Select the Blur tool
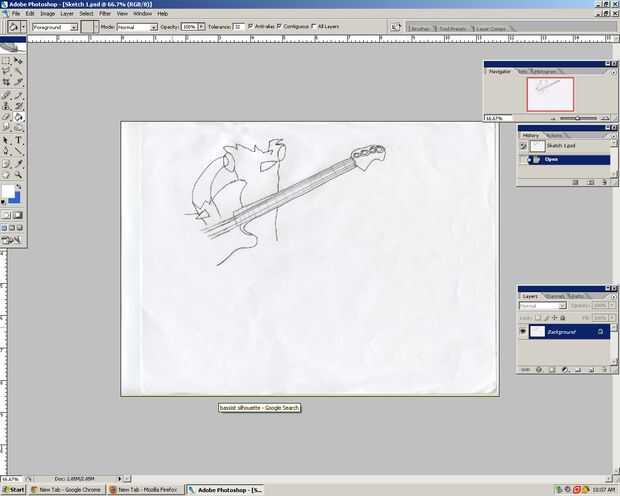 [6, 127]
